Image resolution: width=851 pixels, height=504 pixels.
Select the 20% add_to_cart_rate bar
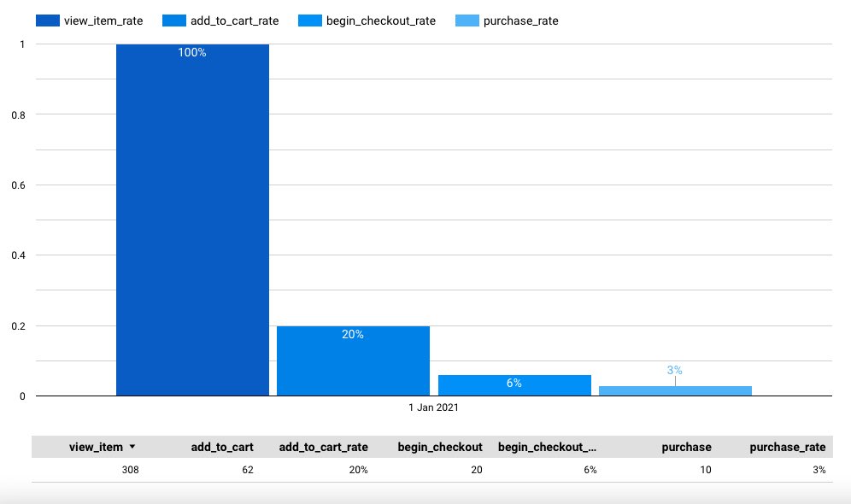[354, 360]
